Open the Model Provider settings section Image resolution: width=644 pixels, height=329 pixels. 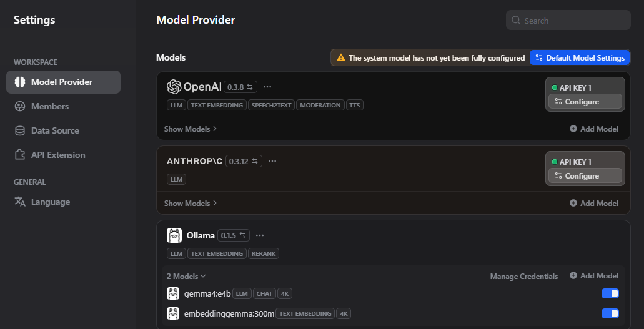(63, 82)
